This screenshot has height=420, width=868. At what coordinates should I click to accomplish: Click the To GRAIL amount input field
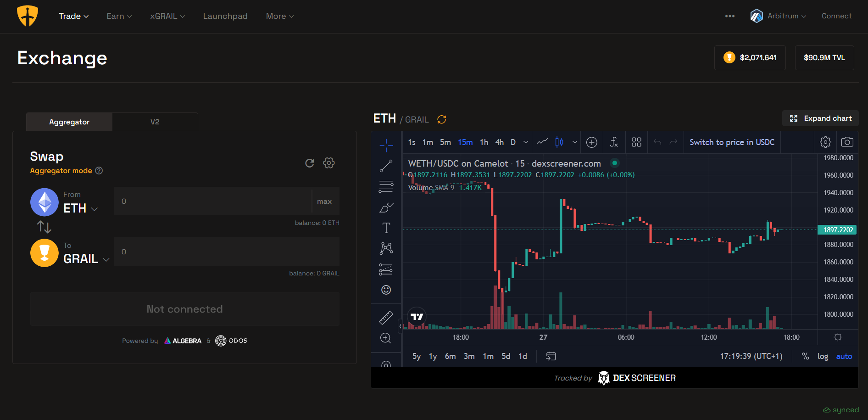tap(227, 252)
